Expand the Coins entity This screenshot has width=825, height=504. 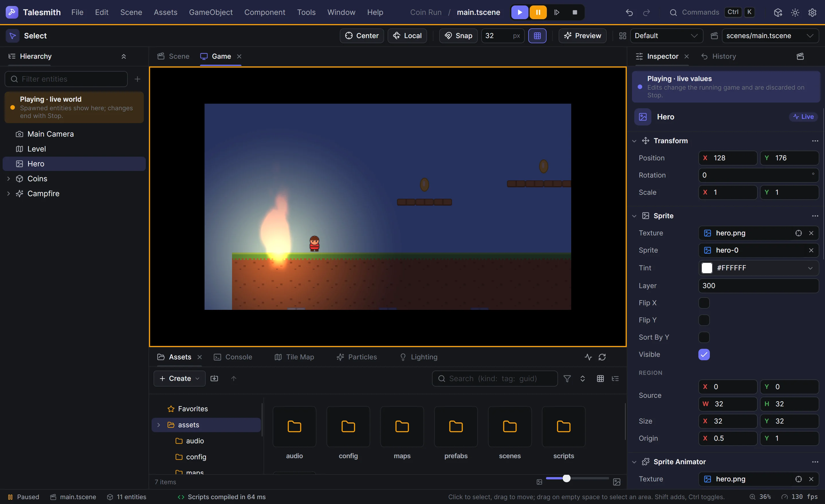tap(8, 179)
